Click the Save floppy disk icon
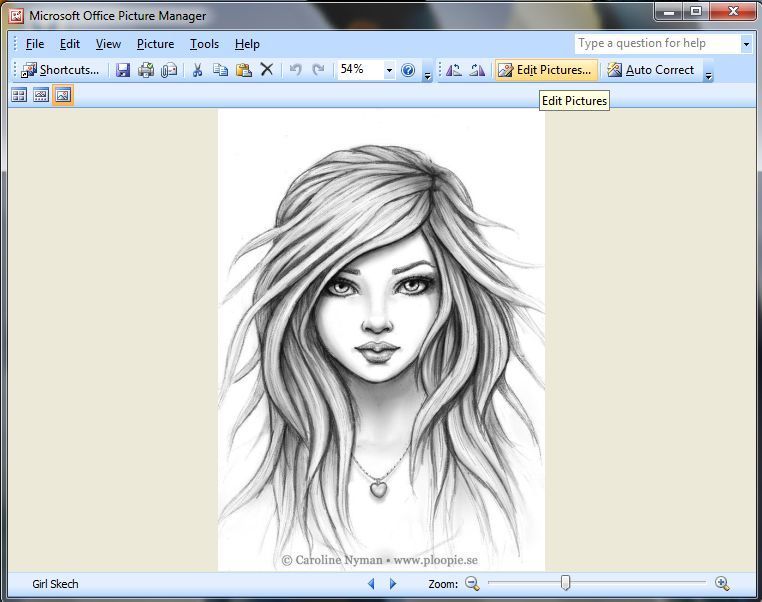 point(123,70)
